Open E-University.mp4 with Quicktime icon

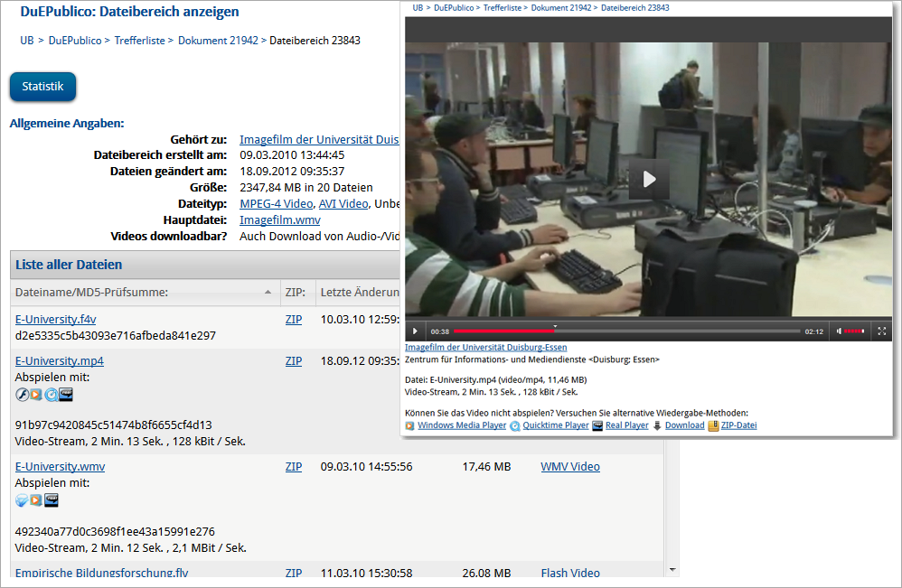pos(52,395)
